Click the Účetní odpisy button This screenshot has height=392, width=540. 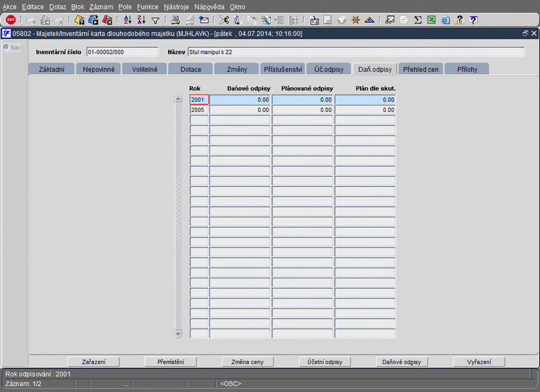tap(325, 362)
